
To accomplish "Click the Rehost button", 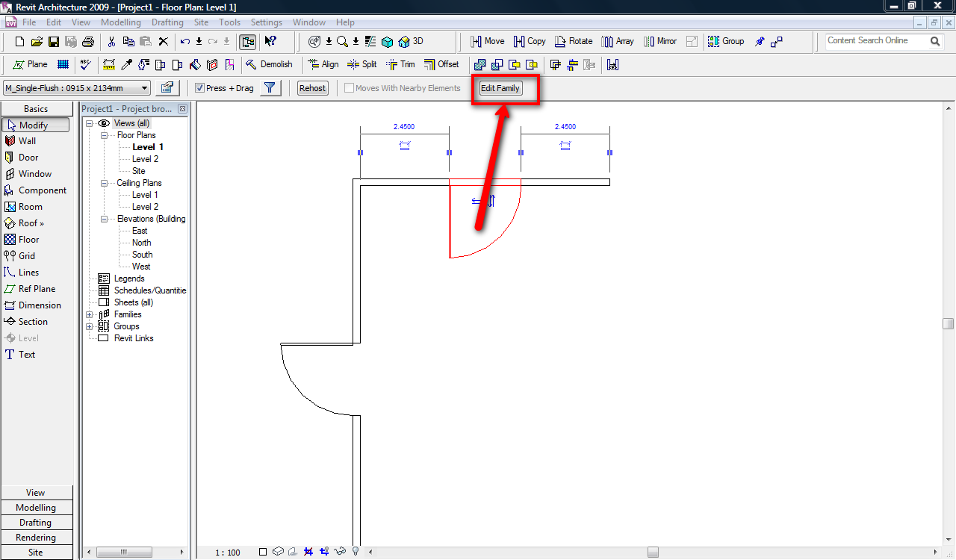I will tap(312, 88).
